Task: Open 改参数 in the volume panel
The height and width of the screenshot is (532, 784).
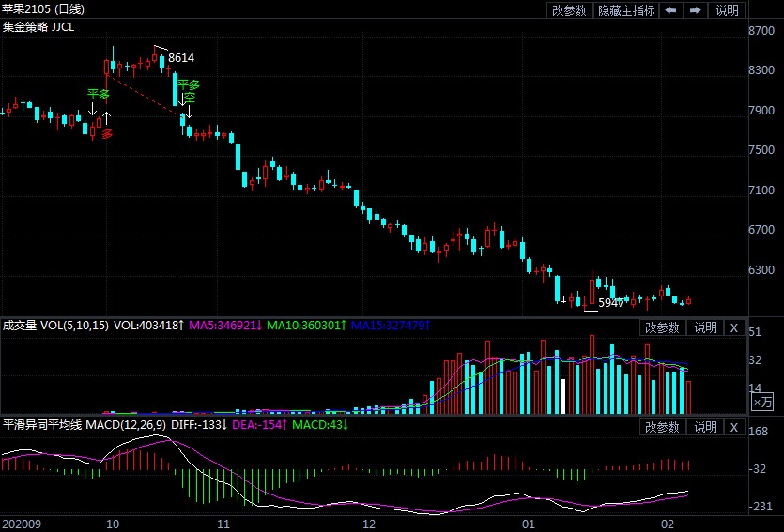Action: tap(663, 327)
